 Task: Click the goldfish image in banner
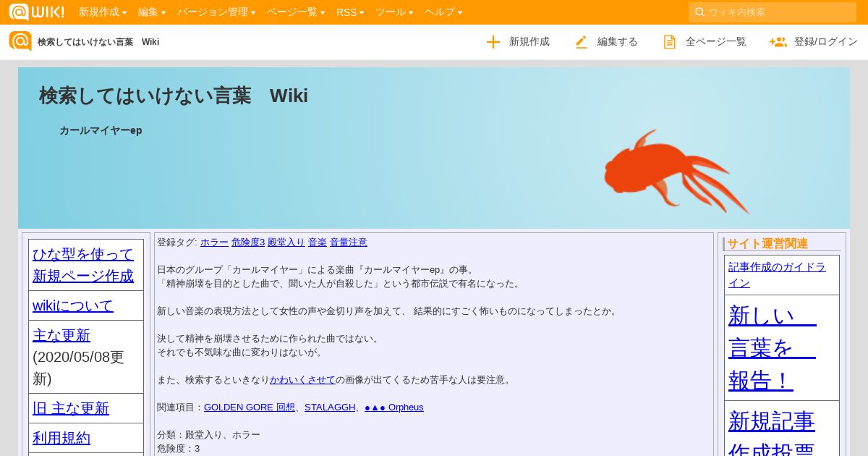676,172
